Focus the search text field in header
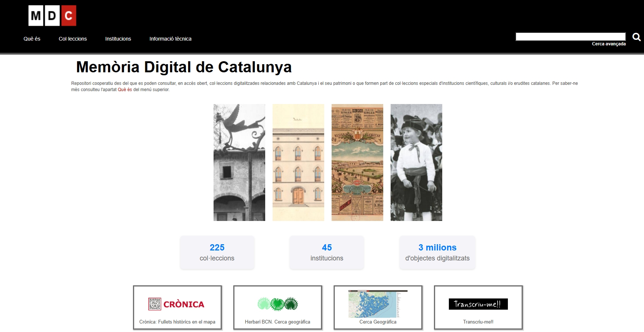 [x=570, y=37]
